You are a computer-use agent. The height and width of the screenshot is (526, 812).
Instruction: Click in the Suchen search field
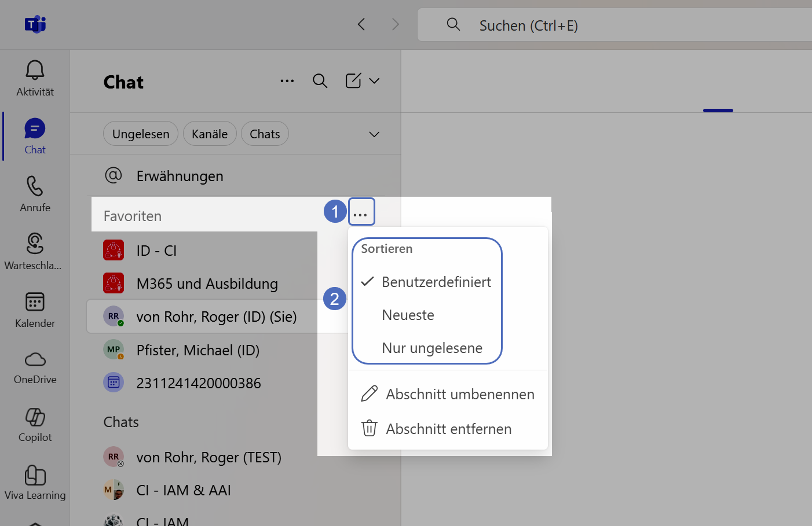615,25
